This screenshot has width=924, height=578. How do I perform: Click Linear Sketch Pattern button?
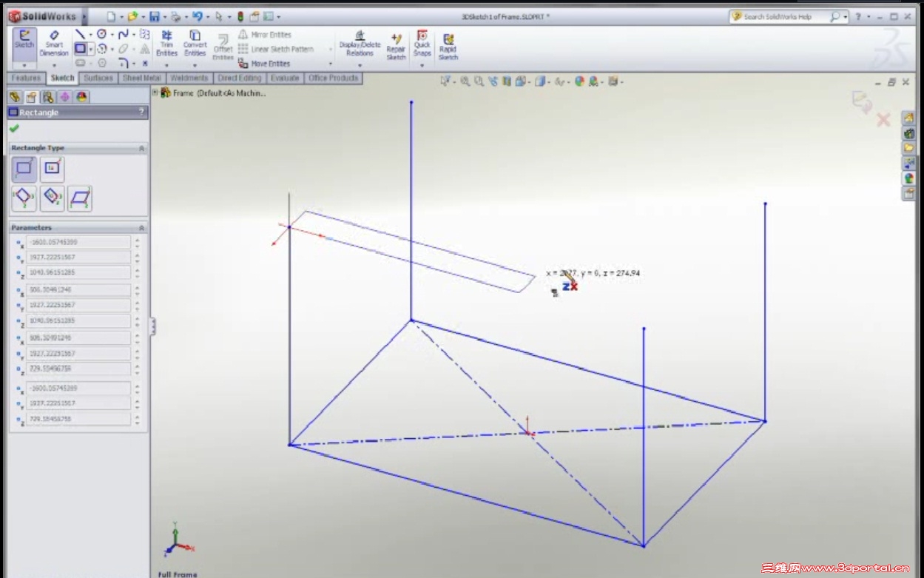coord(275,49)
